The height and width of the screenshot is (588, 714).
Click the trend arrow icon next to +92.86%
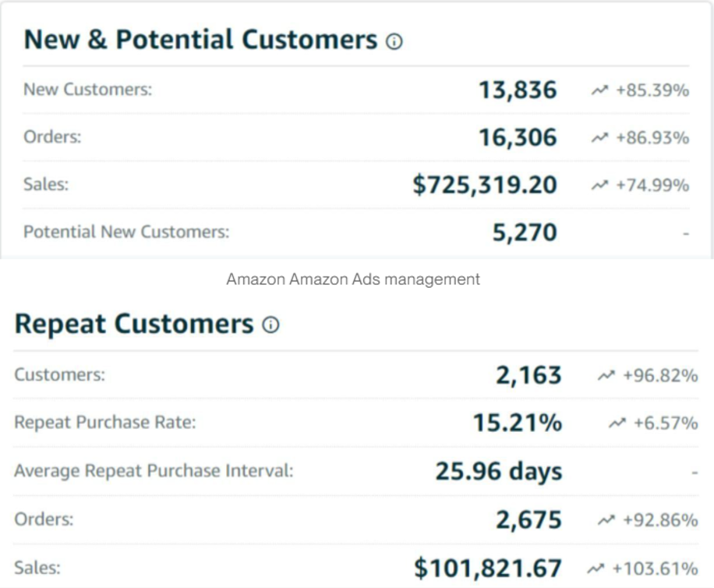(x=606, y=519)
